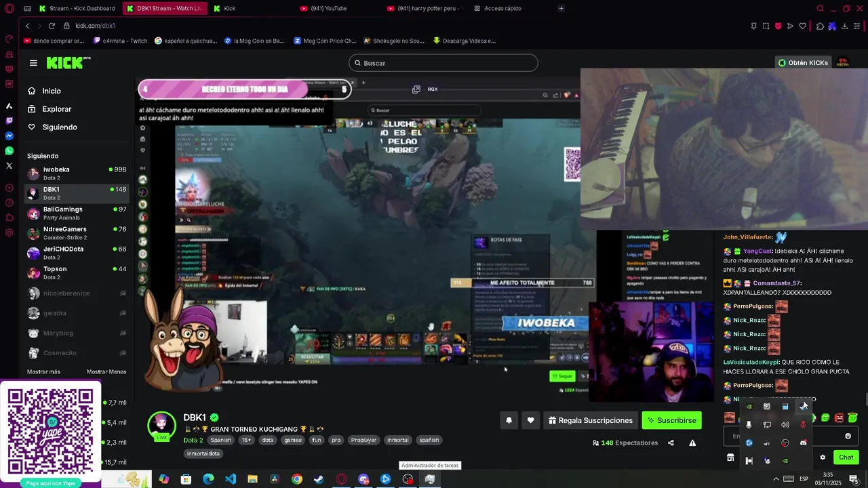The image size is (868, 488).
Task: Open Opera sidebar settings gear
Action: coord(9,232)
